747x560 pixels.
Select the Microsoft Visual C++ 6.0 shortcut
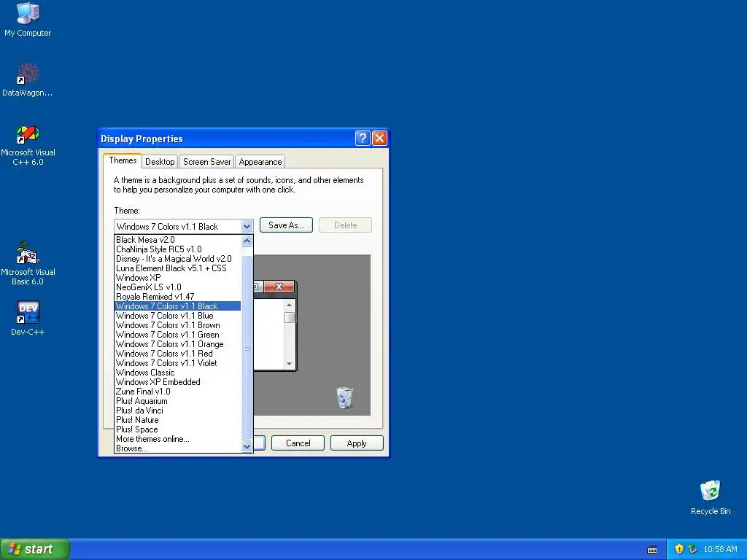28,145
